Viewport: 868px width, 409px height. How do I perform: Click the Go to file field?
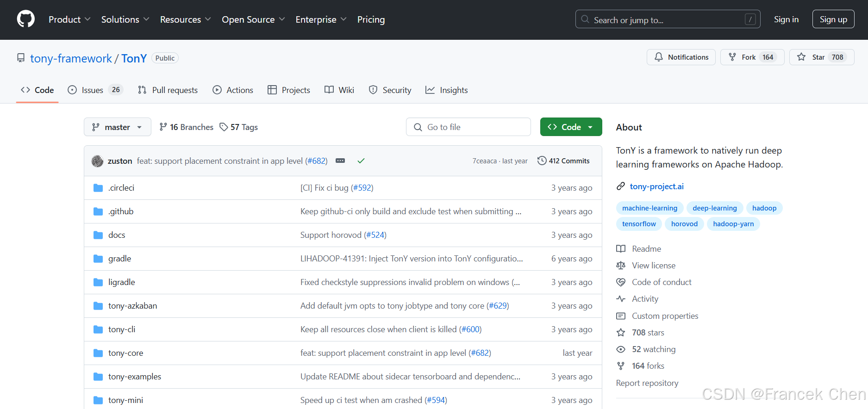pos(468,127)
